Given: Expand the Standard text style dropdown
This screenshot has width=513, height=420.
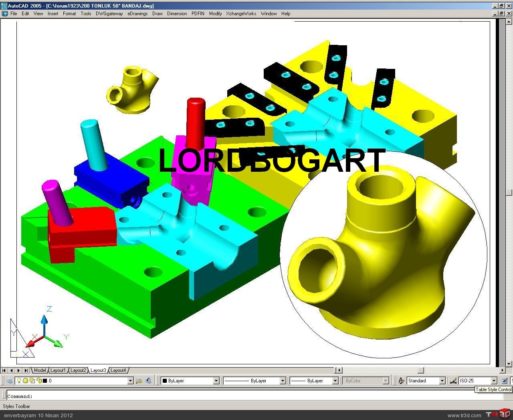Looking at the screenshot, I should point(442,381).
